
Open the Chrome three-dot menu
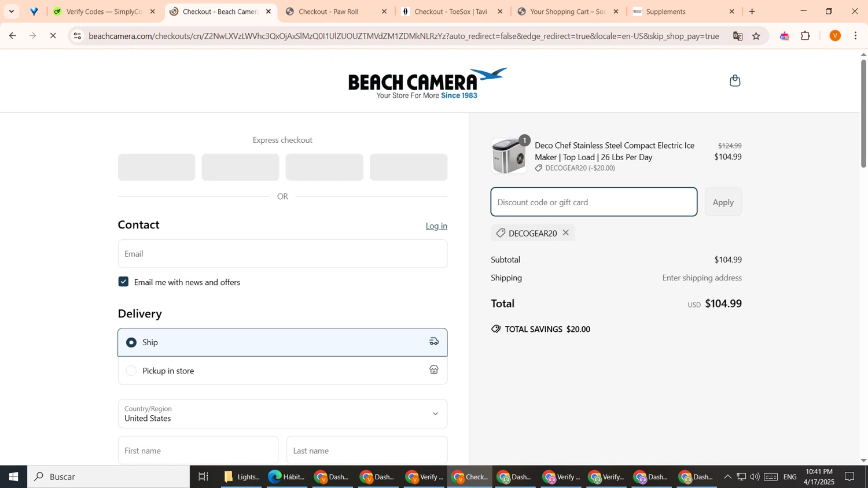pos(856,36)
